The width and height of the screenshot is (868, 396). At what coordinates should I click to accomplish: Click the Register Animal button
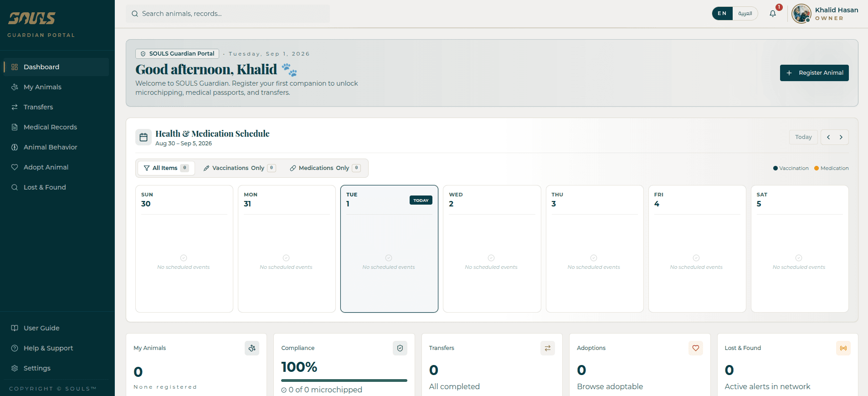[814, 73]
